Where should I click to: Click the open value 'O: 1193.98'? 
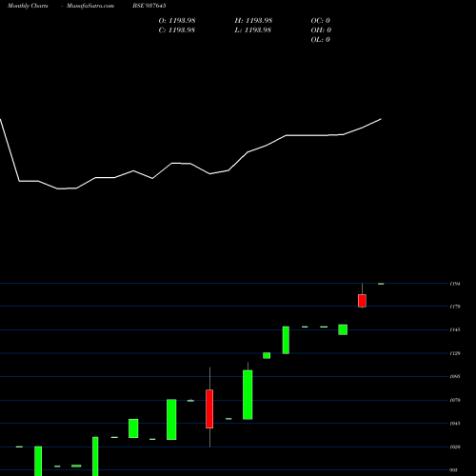[x=177, y=21]
